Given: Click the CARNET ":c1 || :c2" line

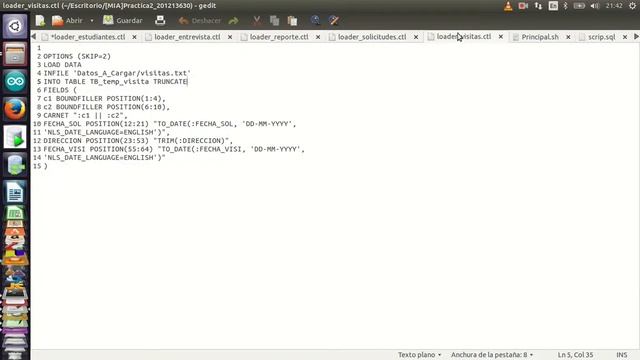Looking at the screenshot, I should (x=85, y=116).
